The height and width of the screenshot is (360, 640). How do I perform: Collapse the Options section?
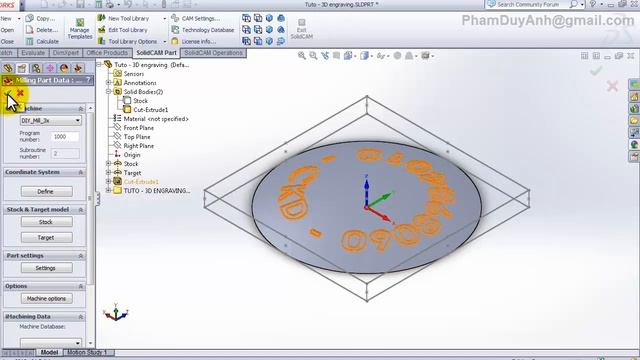click(x=80, y=287)
